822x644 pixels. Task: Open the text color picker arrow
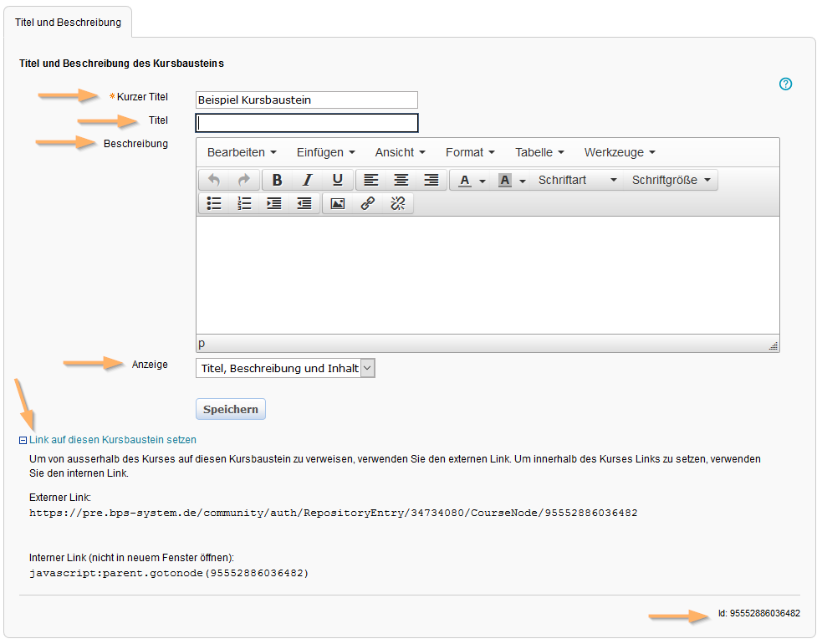point(482,181)
